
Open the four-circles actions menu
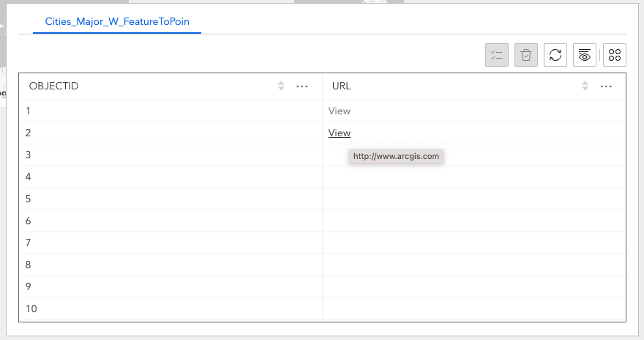(615, 55)
